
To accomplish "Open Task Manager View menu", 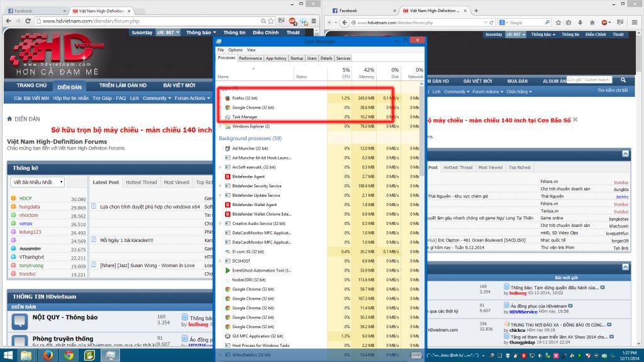I will [251, 50].
